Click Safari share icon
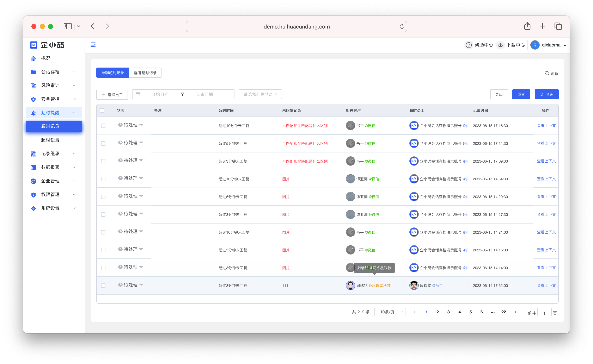 [527, 26]
